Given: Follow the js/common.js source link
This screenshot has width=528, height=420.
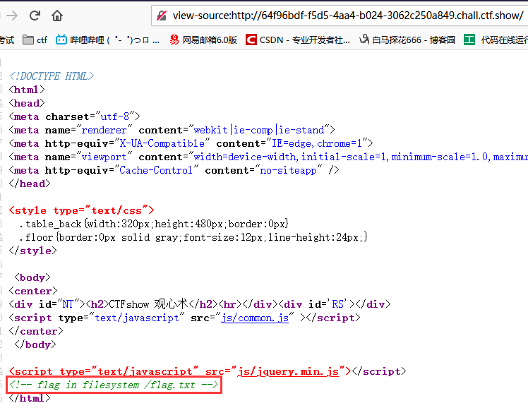Looking at the screenshot, I should [255, 318].
